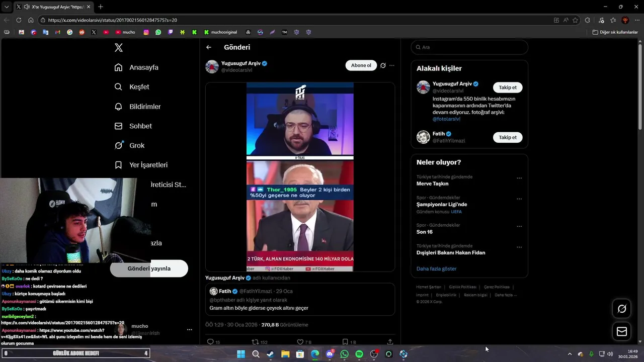This screenshot has height=362, width=644.
Task: Open browser extensions puzzle icon
Action: 588,20
